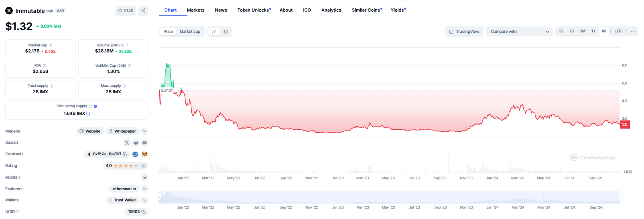Copy the UCID 10603 value
This screenshot has height=219, width=644.
(x=143, y=212)
